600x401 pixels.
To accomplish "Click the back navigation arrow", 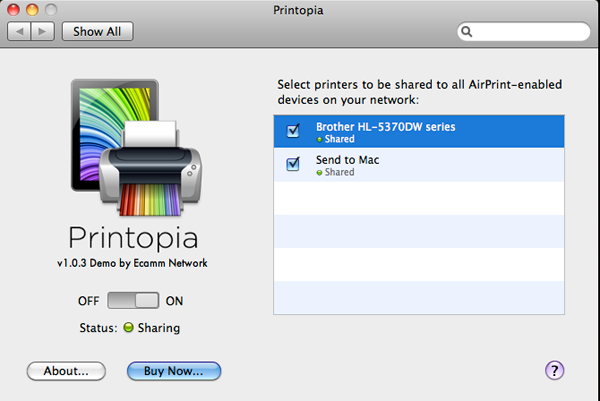I will 19,31.
